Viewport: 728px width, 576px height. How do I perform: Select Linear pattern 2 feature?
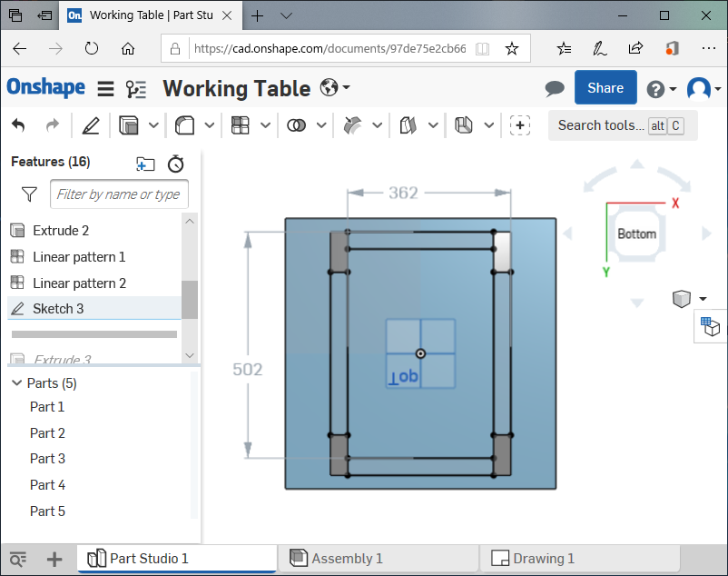(x=94, y=283)
